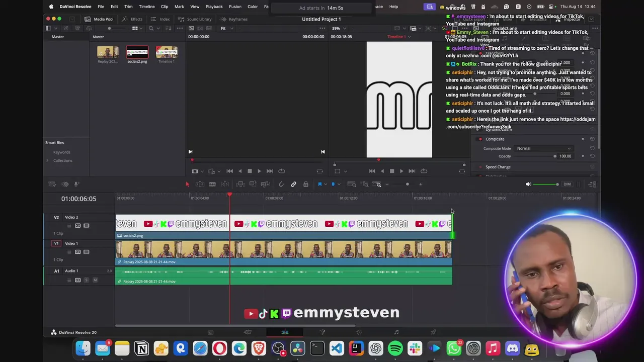Open the media pool search icon
Viewport: 644px width, 362px height.
click(151, 28)
